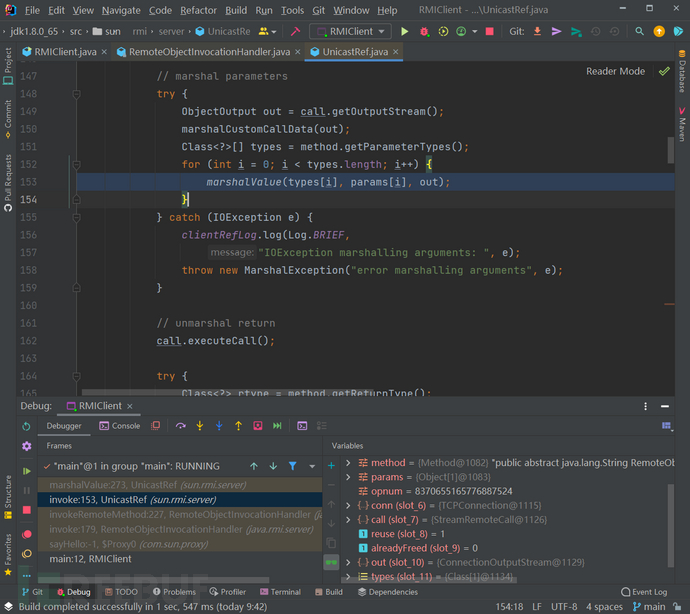Switch to debugger Console tab
Screen dimensions: 690x614
[120, 426]
